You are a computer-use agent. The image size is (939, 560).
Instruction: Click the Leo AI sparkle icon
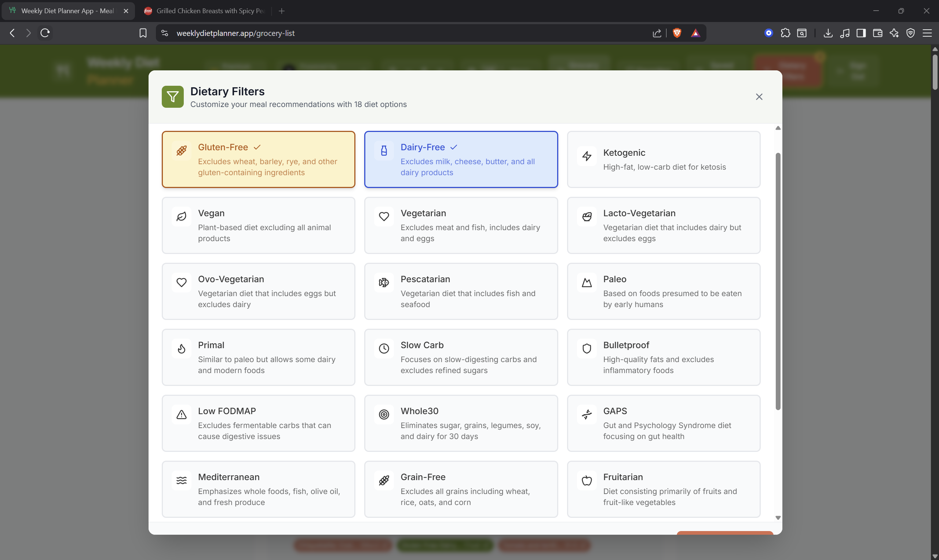coord(894,33)
